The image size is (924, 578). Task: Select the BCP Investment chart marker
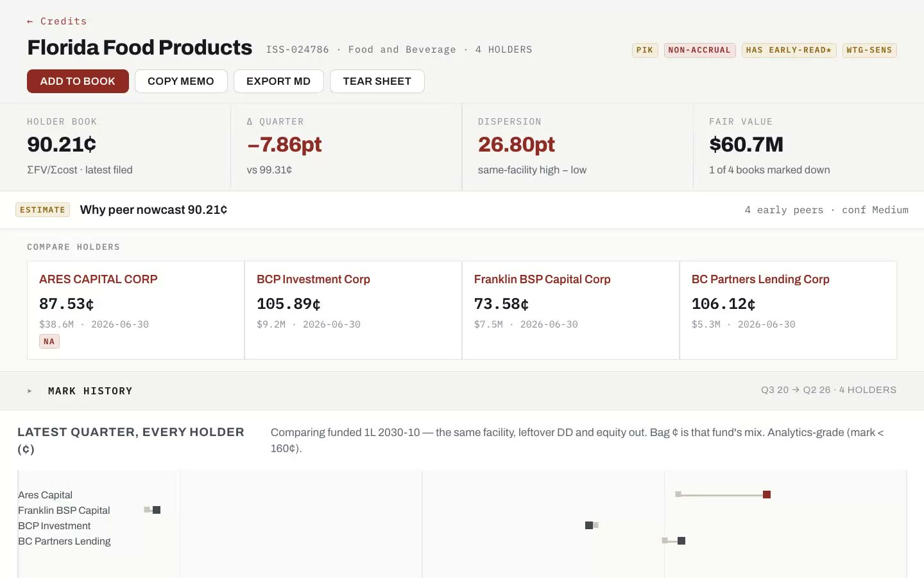[x=589, y=525]
